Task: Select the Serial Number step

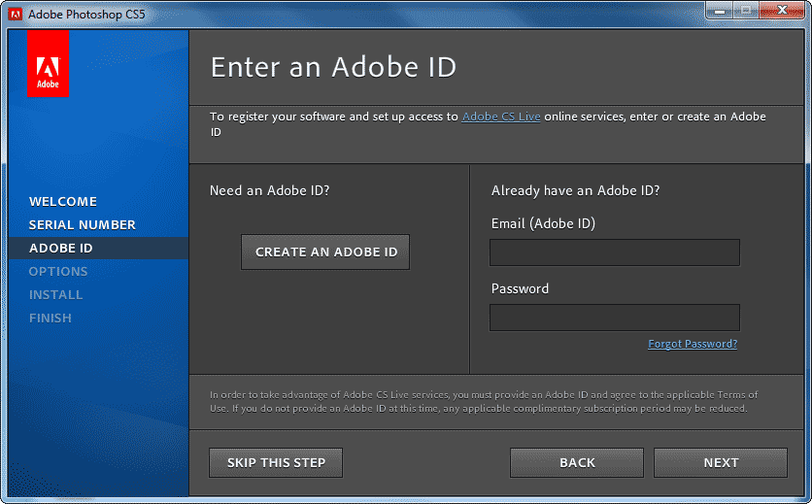Action: (x=83, y=224)
